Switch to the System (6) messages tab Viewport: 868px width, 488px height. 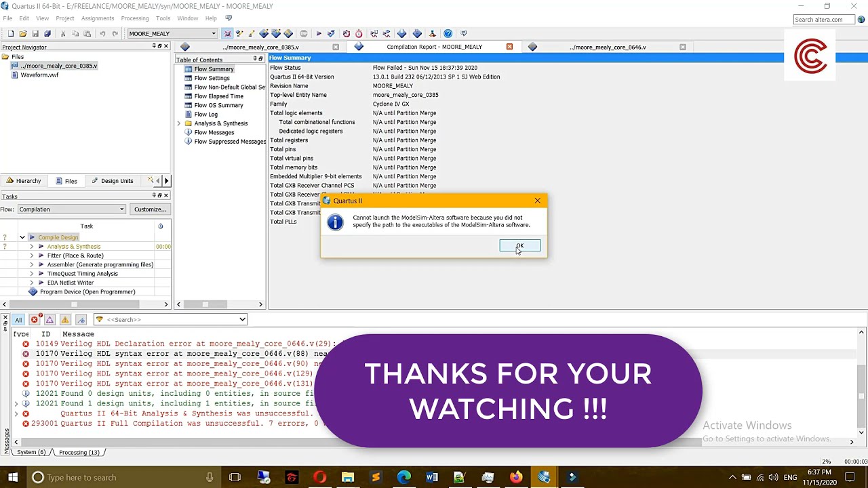coord(31,452)
